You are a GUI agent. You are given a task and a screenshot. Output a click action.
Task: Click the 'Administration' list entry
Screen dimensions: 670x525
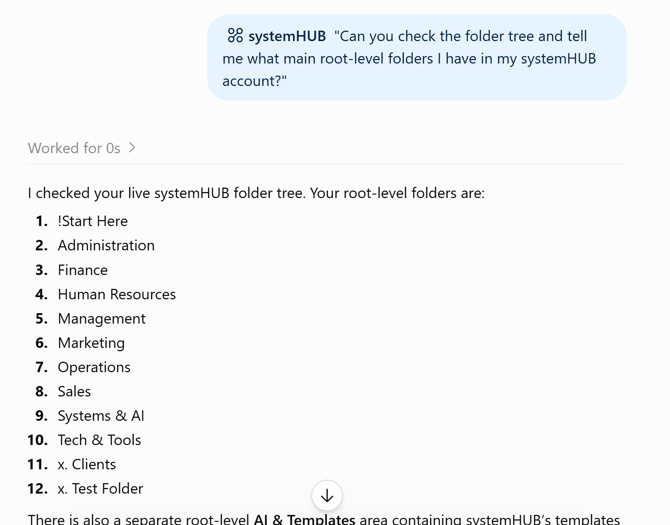[x=106, y=245]
